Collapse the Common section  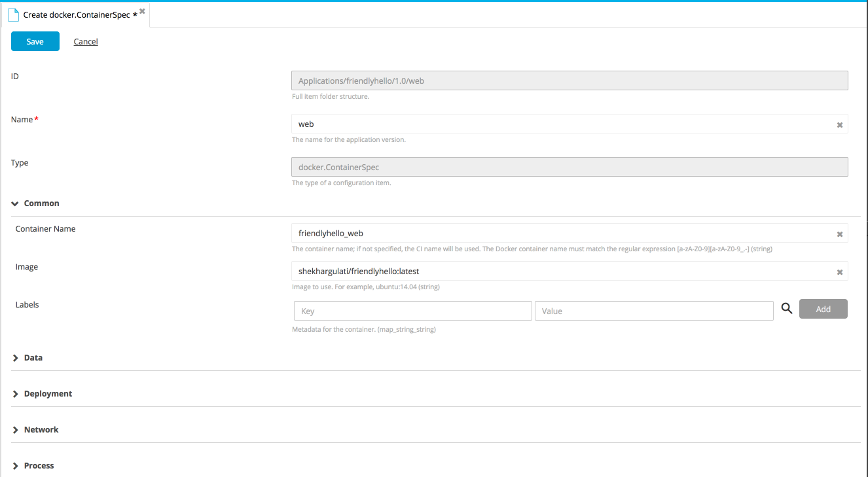pyautogui.click(x=15, y=203)
